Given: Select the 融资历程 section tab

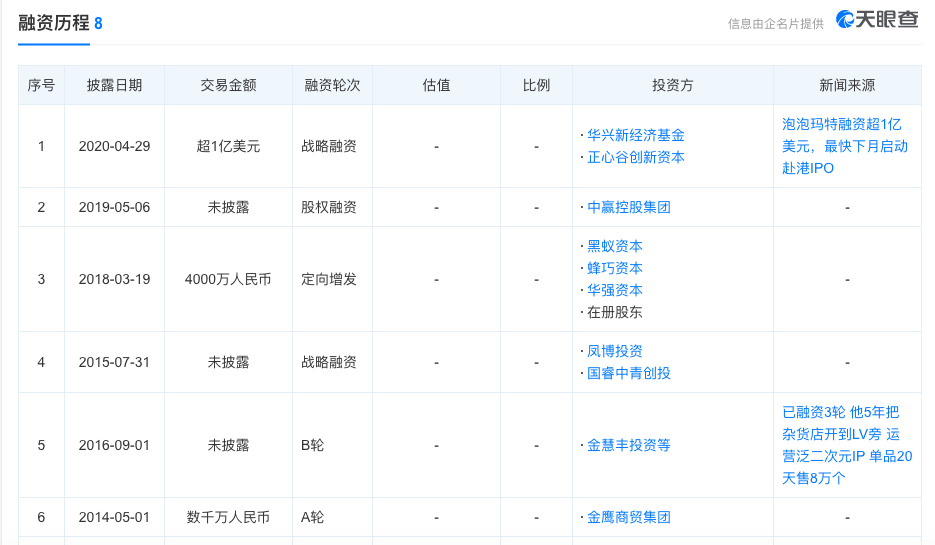Looking at the screenshot, I should [x=54, y=23].
